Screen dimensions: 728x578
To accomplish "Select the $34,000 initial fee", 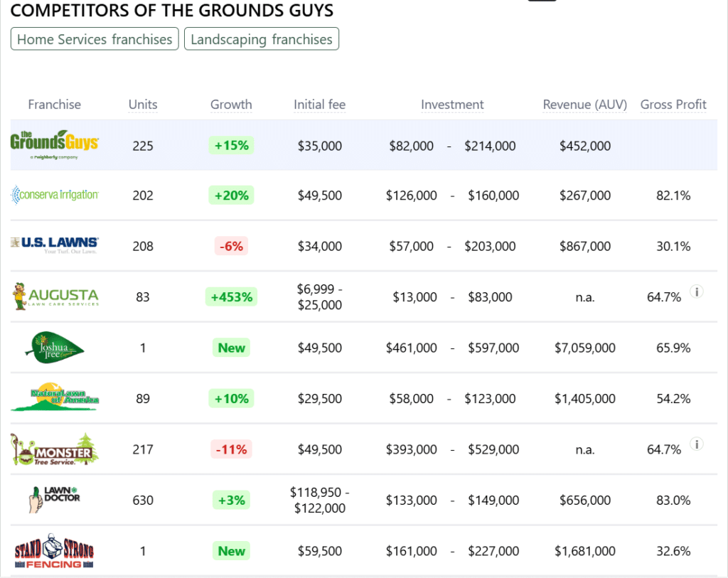I will (x=319, y=246).
